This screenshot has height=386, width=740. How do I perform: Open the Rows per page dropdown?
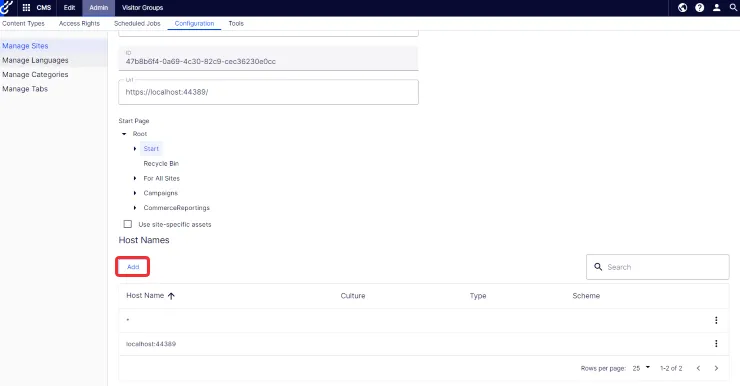click(x=641, y=368)
